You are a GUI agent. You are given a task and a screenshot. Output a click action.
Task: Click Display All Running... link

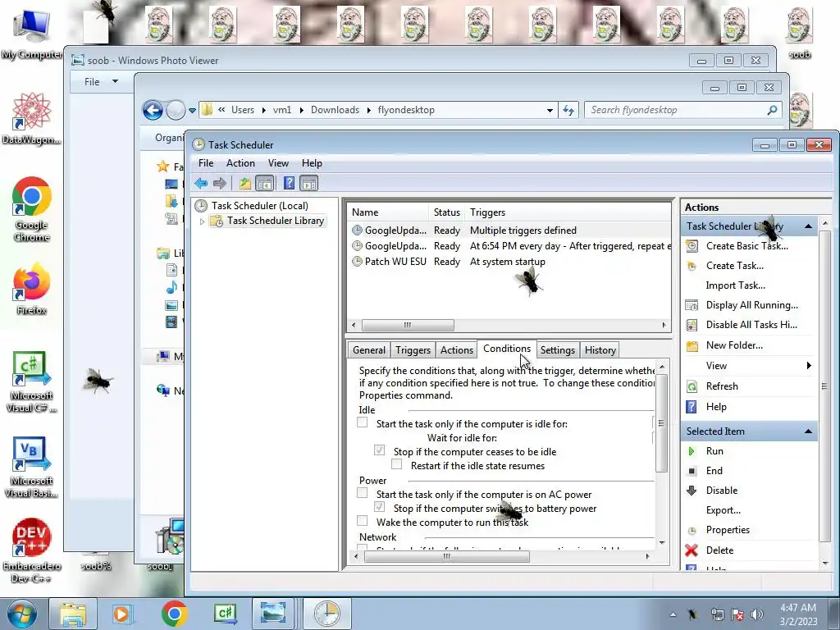pos(751,305)
